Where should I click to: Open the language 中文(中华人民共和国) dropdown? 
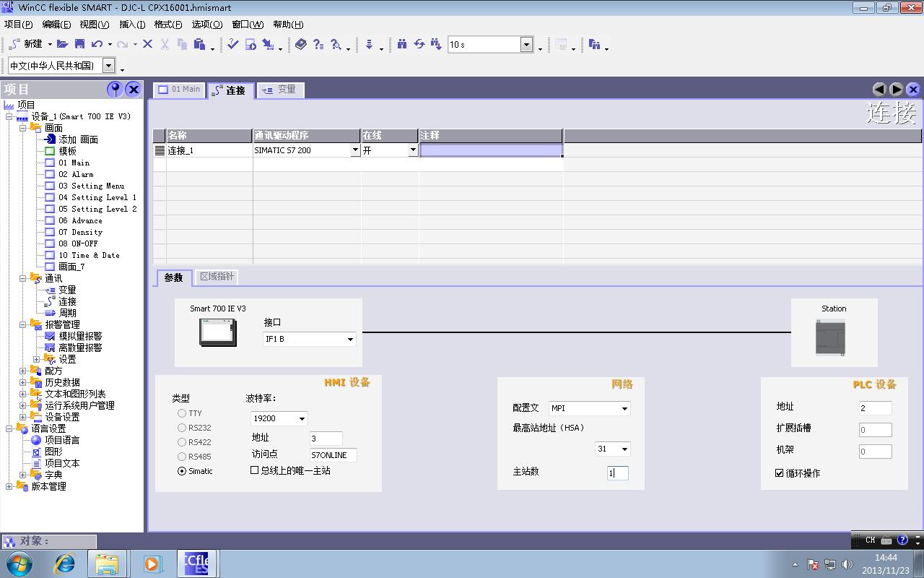pyautogui.click(x=109, y=66)
